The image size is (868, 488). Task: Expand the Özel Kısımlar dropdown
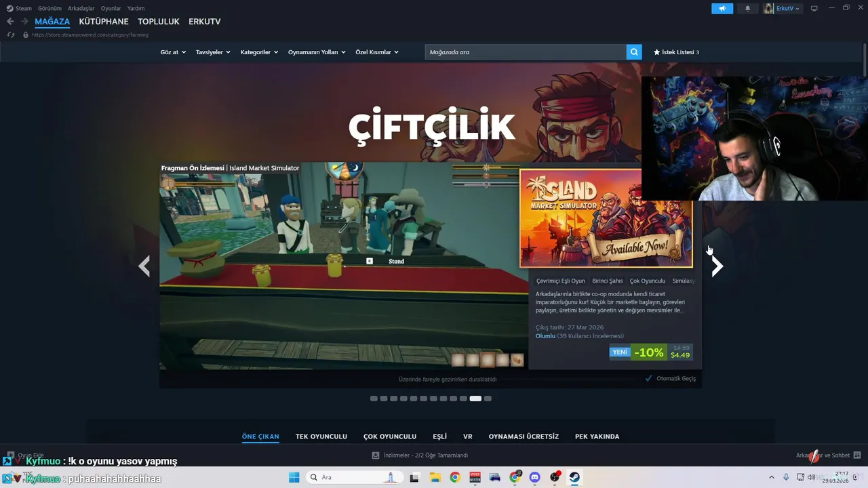coord(377,52)
